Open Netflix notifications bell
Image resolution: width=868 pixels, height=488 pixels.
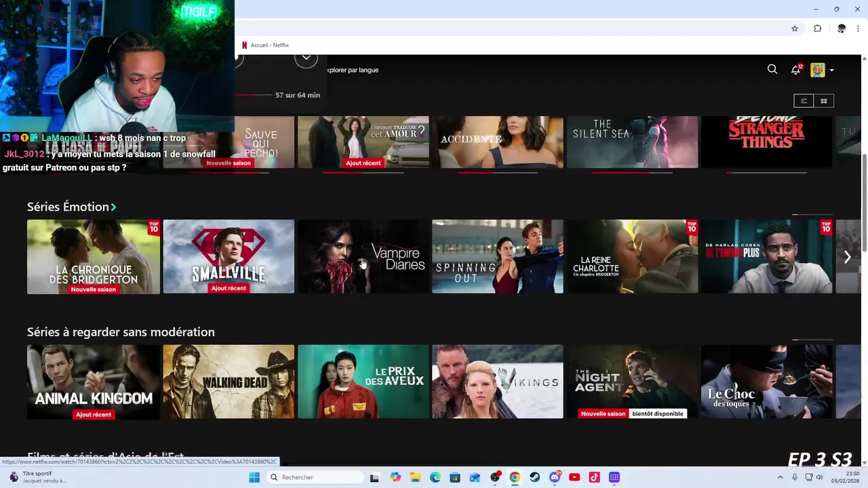pyautogui.click(x=796, y=69)
